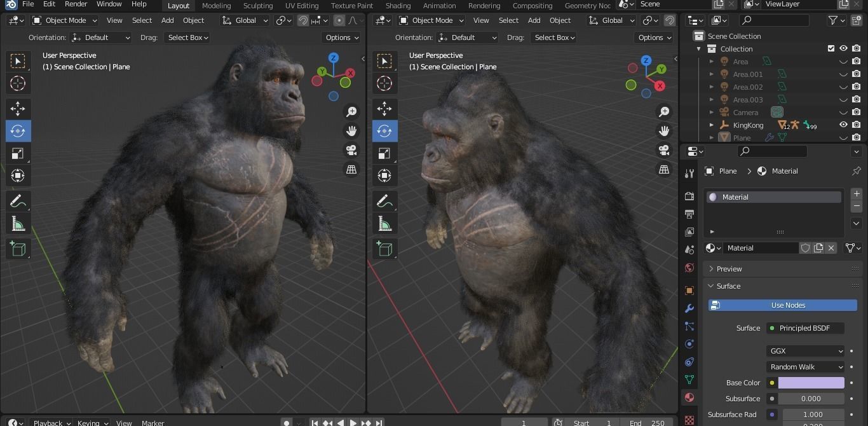Open Active Tool settings tab
The image size is (868, 426).
[689, 173]
